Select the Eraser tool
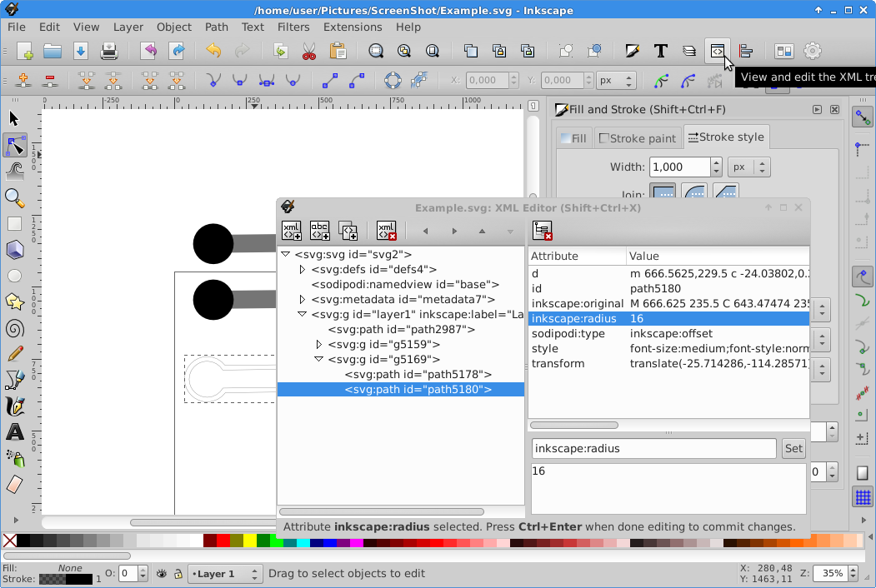 14,484
